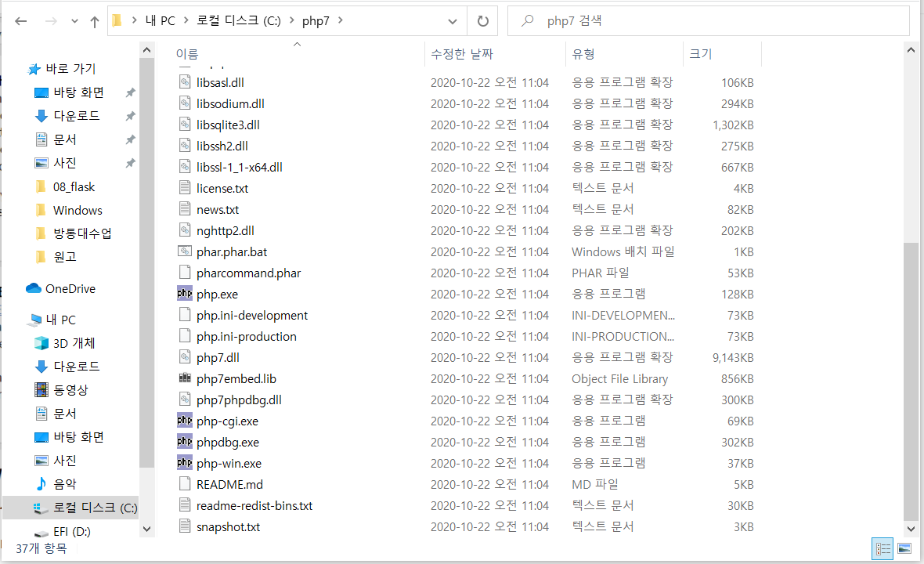The height and width of the screenshot is (564, 924).
Task: Click the php7 search box
Action: 709,21
